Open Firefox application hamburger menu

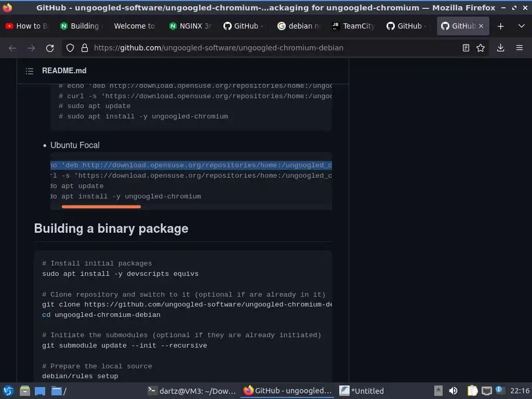click(x=520, y=48)
